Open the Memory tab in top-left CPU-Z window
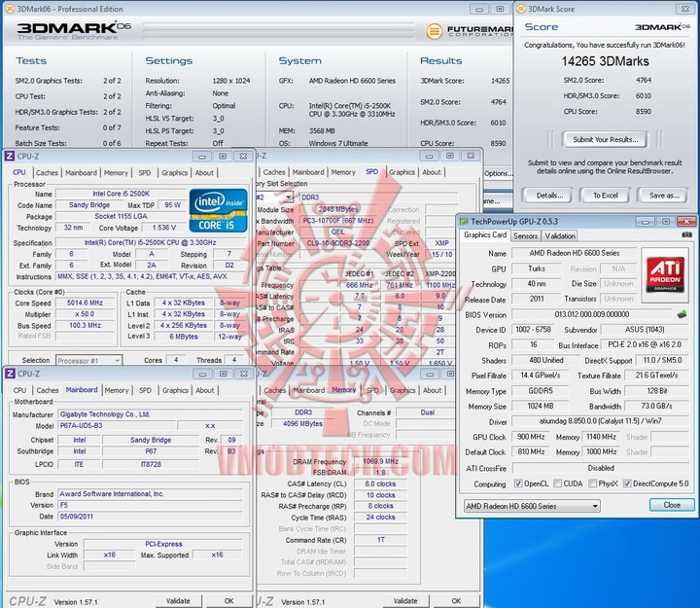 [x=116, y=172]
